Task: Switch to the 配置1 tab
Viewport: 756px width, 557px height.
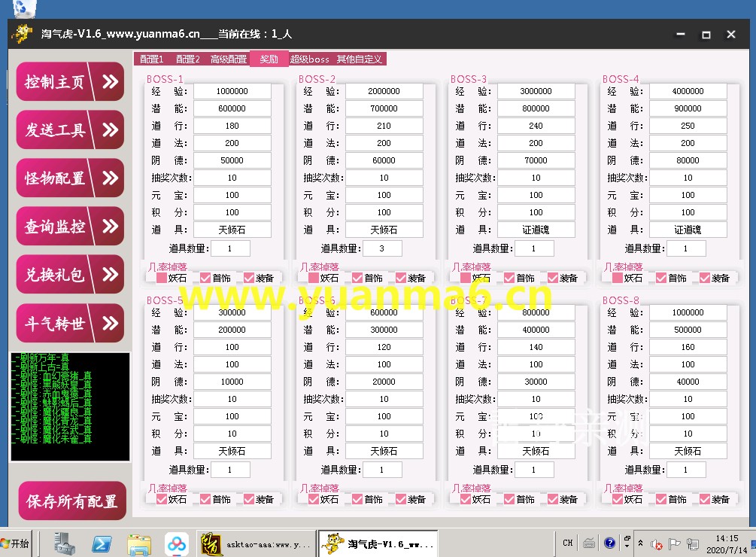Action: pyautogui.click(x=151, y=59)
